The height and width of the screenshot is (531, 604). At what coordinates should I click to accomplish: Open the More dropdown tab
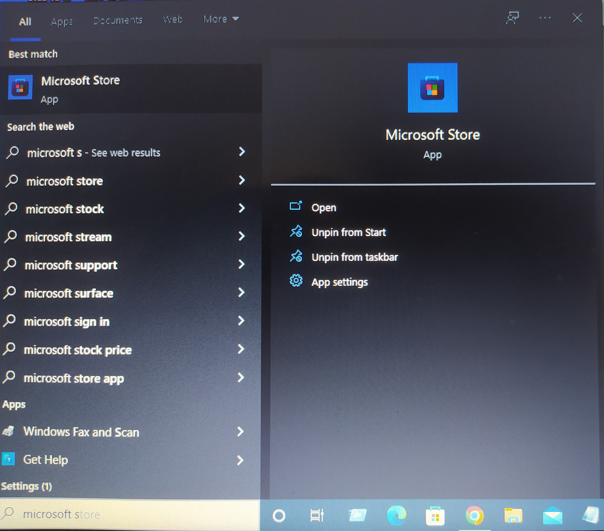pyautogui.click(x=221, y=19)
